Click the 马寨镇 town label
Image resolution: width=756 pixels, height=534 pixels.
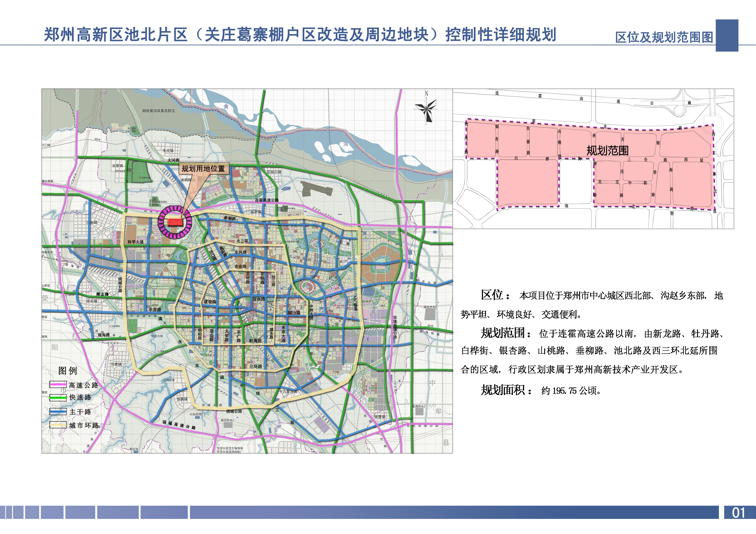tap(116, 364)
